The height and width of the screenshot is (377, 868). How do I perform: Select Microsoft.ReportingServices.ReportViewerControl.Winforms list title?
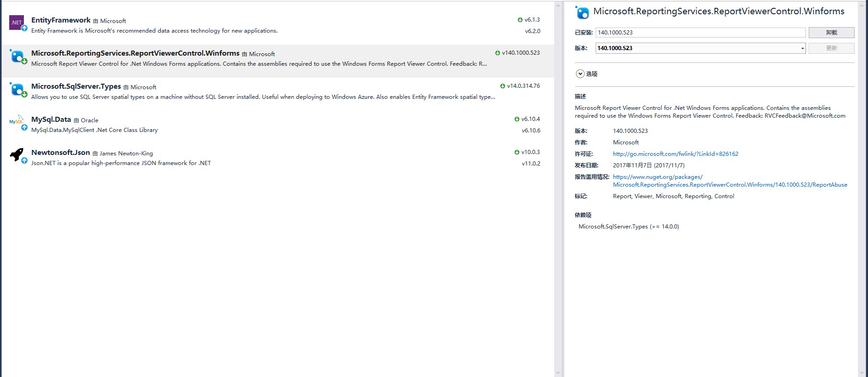pos(135,53)
